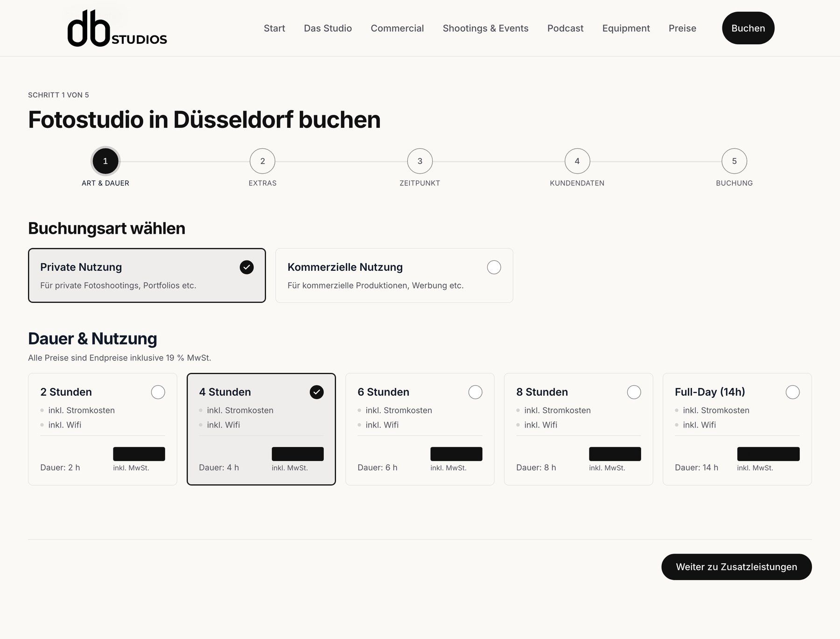Click 'Alle Preise sind Endpreise' note
The height and width of the screenshot is (639, 840).
(x=119, y=358)
